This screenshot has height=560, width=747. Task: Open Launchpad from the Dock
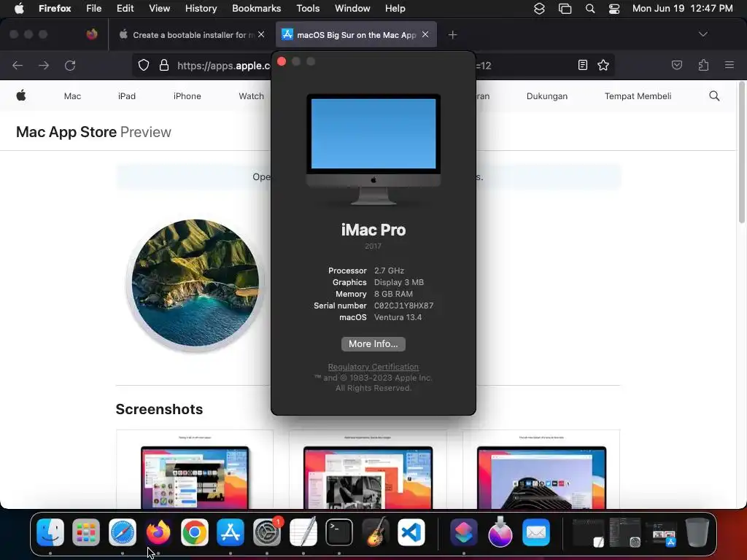(x=86, y=532)
